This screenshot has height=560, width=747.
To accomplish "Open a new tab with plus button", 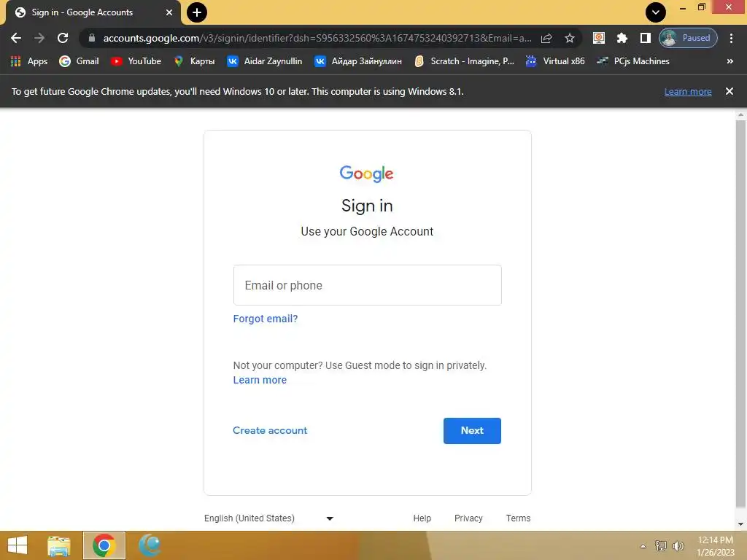I will pos(197,12).
